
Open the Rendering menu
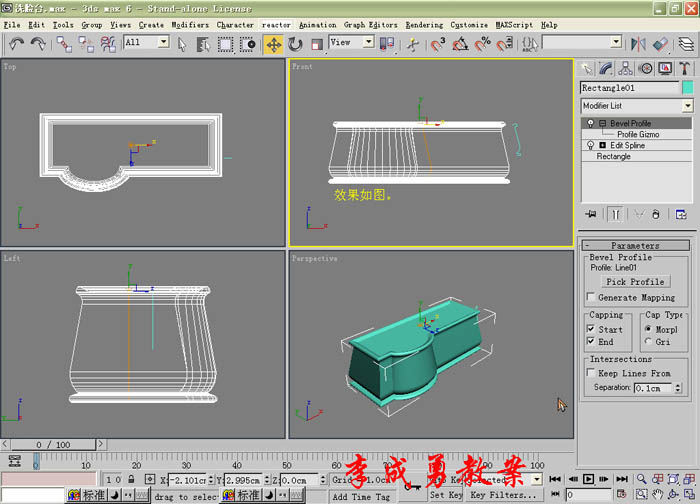[x=424, y=25]
